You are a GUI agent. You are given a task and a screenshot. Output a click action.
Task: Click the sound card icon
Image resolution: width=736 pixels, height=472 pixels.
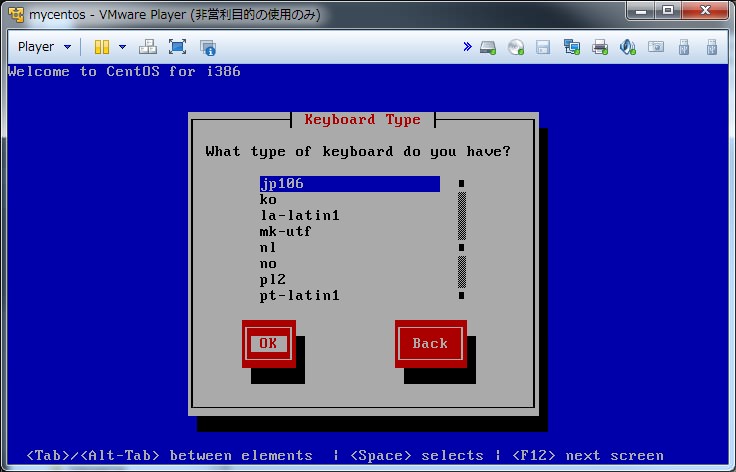628,47
